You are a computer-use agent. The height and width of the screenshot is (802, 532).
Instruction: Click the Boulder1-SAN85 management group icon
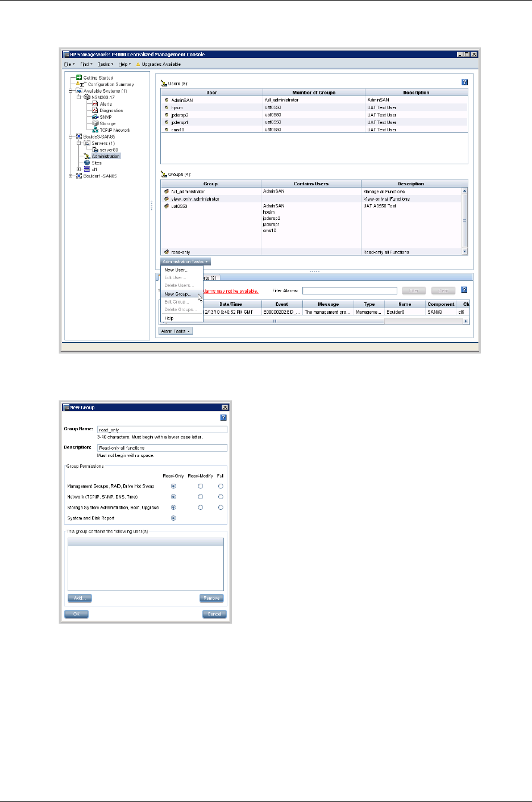(x=79, y=176)
